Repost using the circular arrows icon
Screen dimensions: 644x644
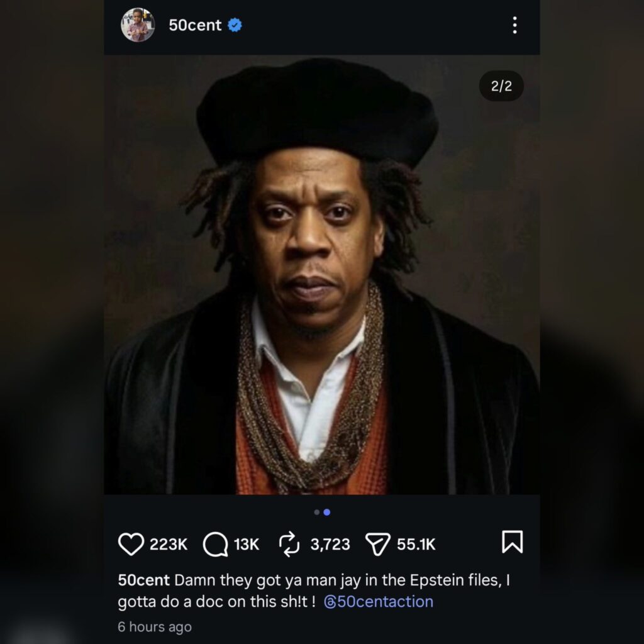289,544
